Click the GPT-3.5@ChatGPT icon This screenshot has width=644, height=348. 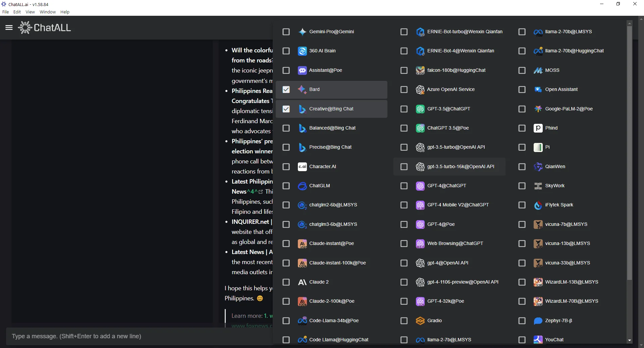[420, 109]
